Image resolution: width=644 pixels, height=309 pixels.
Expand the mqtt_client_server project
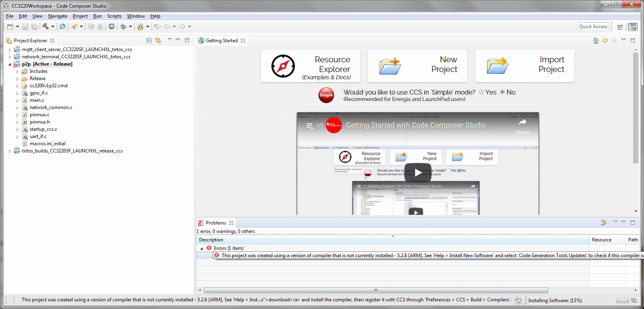click(10, 50)
